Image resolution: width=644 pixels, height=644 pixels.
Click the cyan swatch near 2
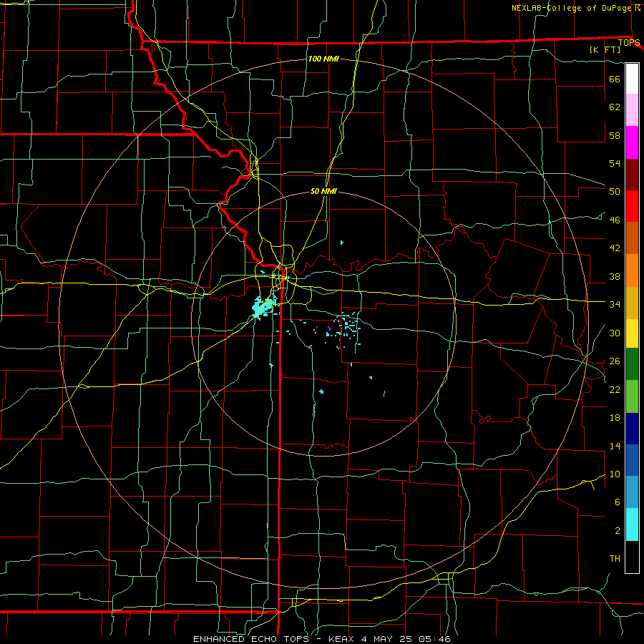click(x=632, y=525)
